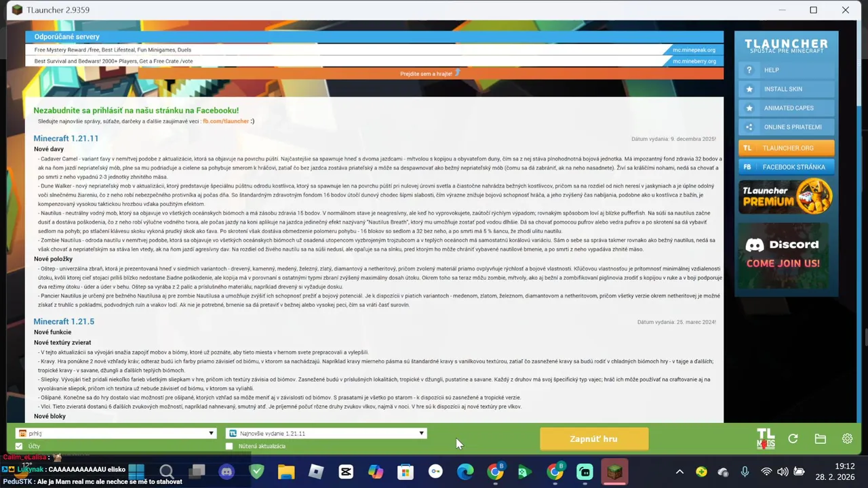868x488 pixels.
Task: Open taskbar search magnifier
Action: 166,472
